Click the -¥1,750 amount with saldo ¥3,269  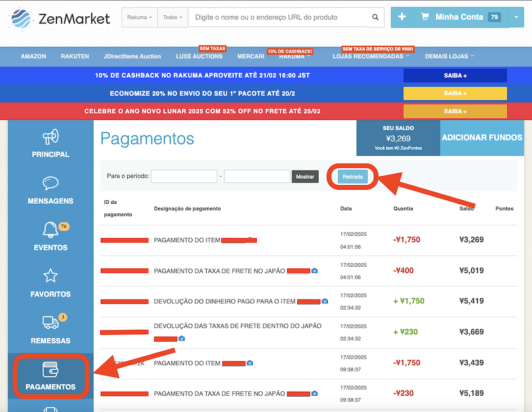(x=406, y=240)
